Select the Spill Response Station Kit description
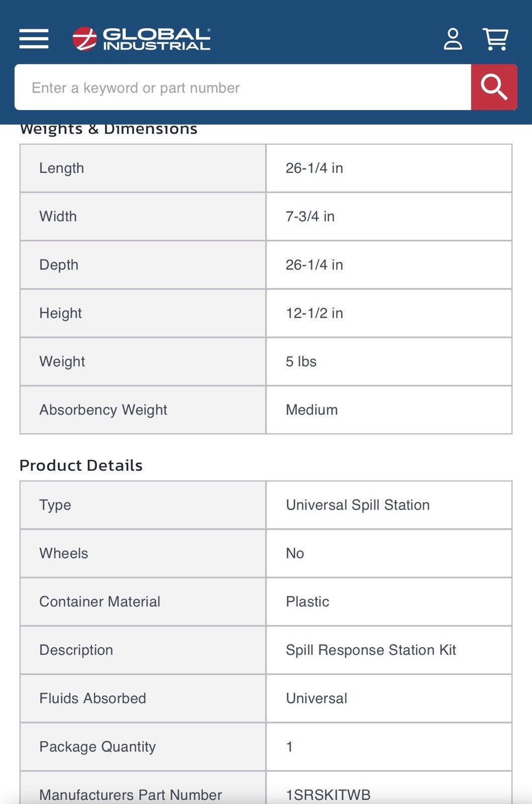Image resolution: width=532 pixels, height=804 pixels. (x=371, y=650)
